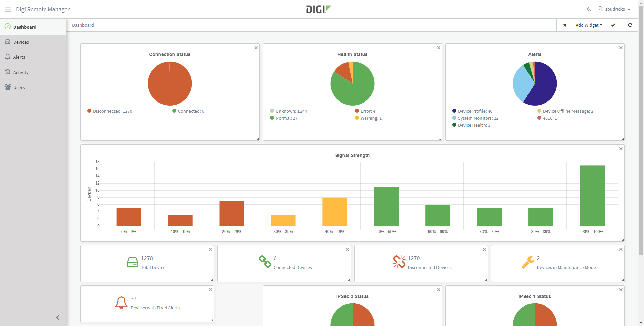The width and height of the screenshot is (644, 326).
Task: Click the Dashboard gauge icon
Action: click(8, 26)
